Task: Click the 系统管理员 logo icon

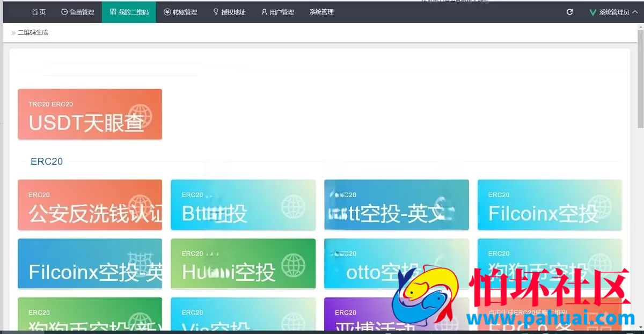Action: click(x=593, y=12)
